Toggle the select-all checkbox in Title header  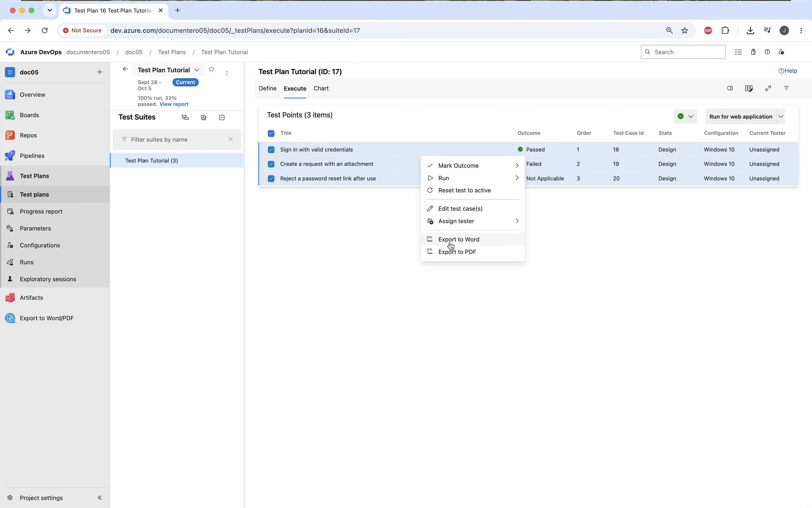coord(271,133)
